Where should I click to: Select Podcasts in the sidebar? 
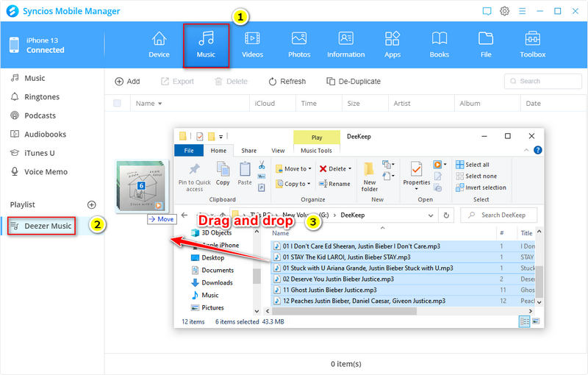[x=33, y=115]
